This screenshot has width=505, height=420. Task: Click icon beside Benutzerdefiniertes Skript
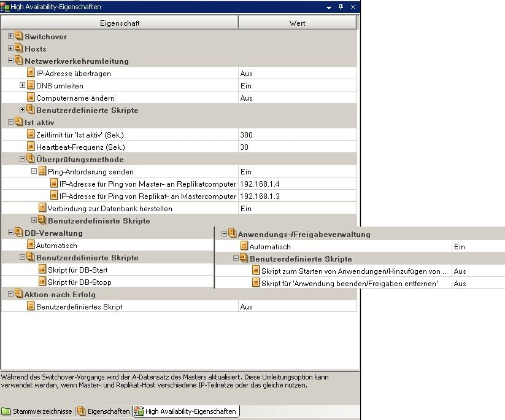[31, 306]
